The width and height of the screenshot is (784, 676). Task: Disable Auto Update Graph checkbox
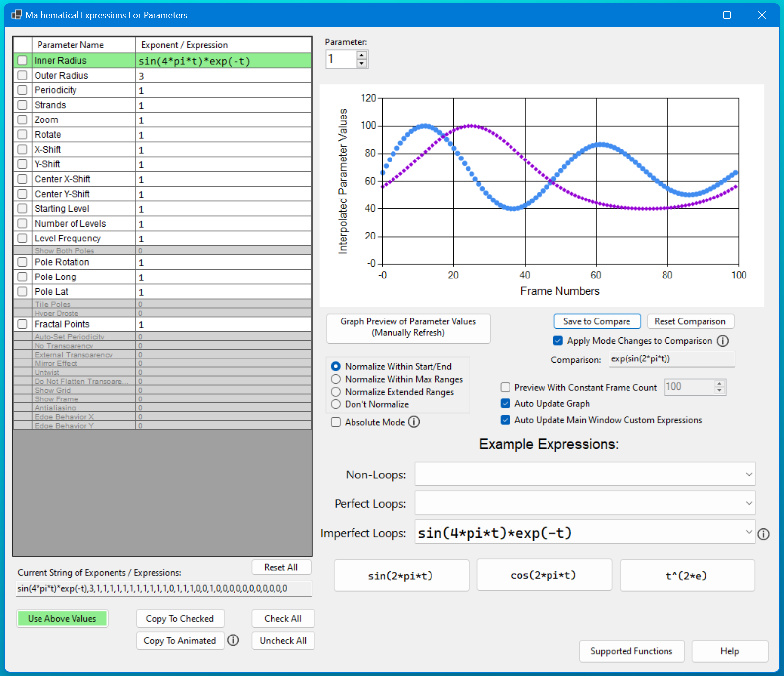pyautogui.click(x=505, y=403)
